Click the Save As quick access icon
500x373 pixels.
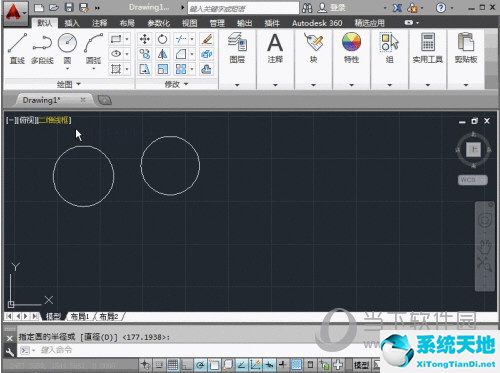pyautogui.click(x=84, y=7)
